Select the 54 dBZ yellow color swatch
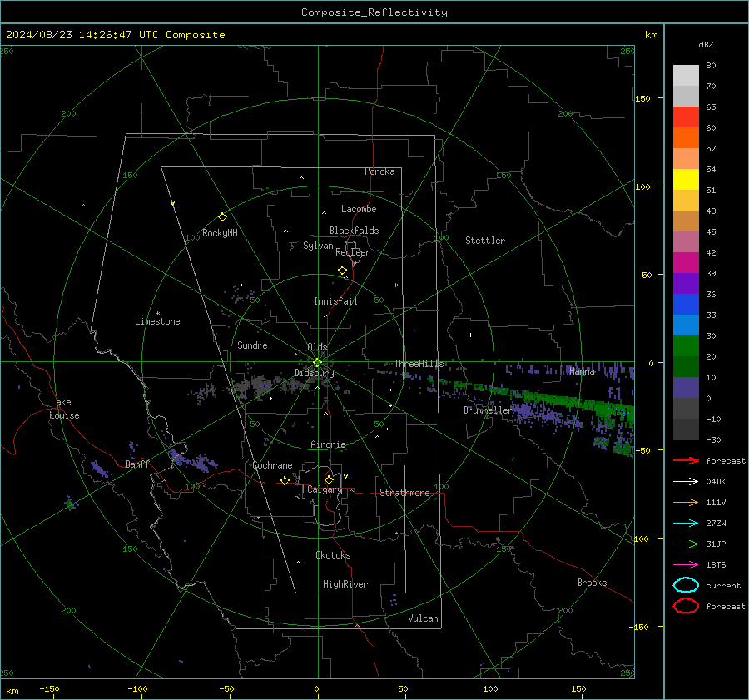The width and height of the screenshot is (749, 700). (686, 179)
